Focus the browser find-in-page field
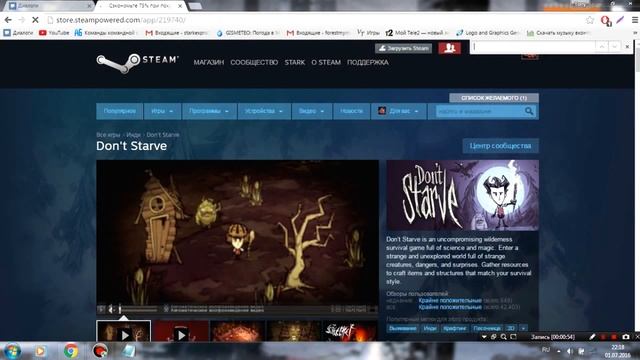 click(x=532, y=47)
